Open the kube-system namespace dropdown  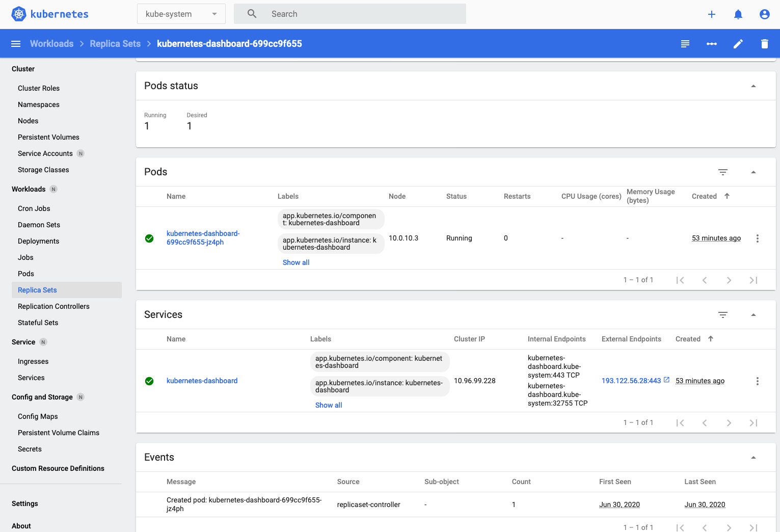click(x=181, y=14)
